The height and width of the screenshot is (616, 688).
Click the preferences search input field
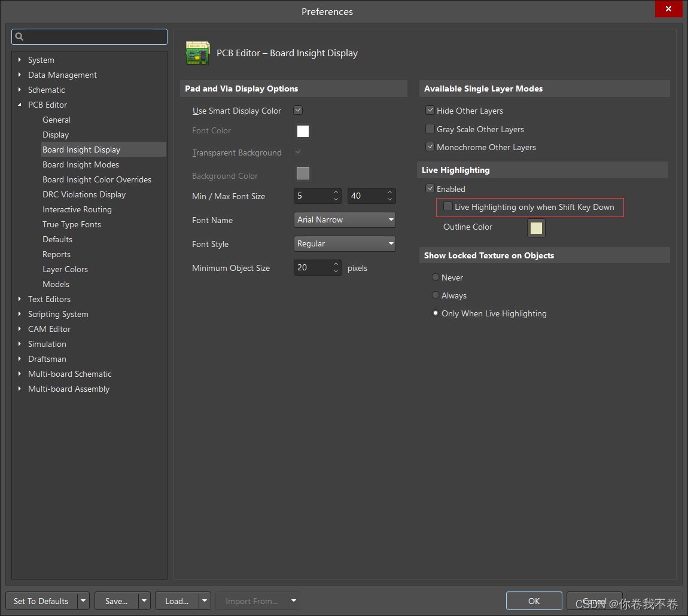96,37
